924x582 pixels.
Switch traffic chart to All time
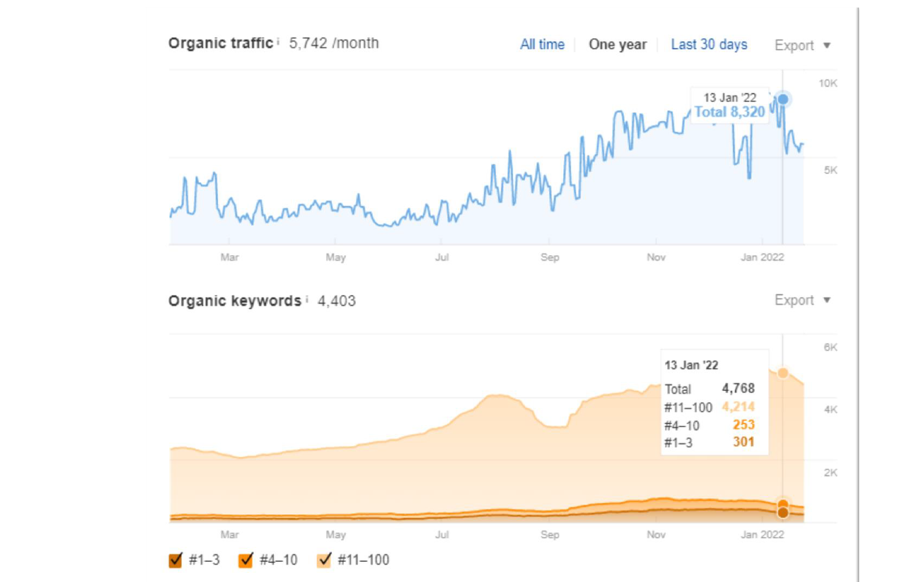click(x=542, y=44)
